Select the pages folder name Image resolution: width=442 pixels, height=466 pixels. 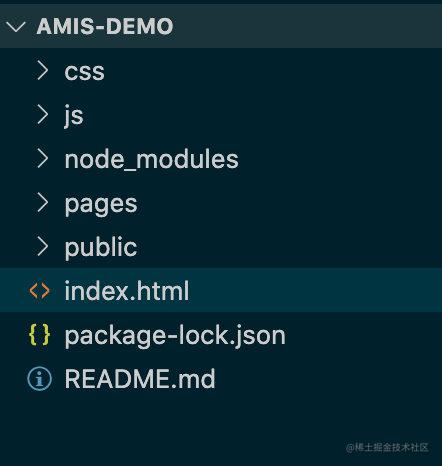click(101, 204)
